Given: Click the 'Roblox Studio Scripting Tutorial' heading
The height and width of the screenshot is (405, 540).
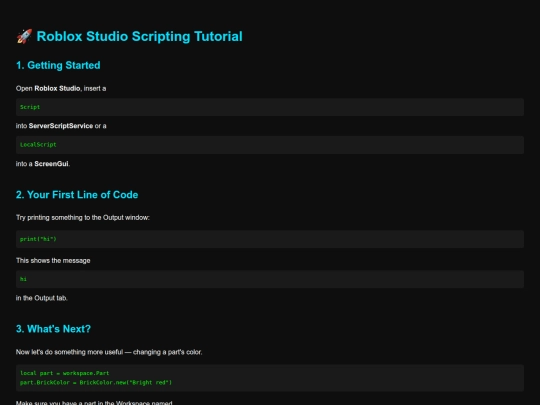Looking at the screenshot, I should [x=139, y=37].
